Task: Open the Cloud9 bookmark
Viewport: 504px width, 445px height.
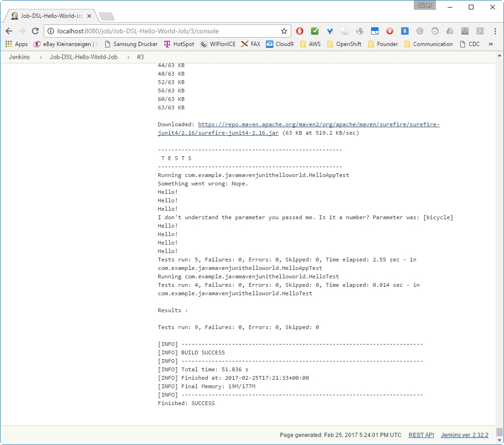Action: click(x=279, y=44)
